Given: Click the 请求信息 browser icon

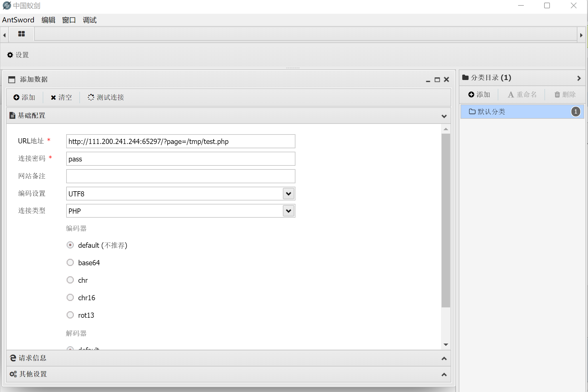Looking at the screenshot, I should (x=13, y=358).
